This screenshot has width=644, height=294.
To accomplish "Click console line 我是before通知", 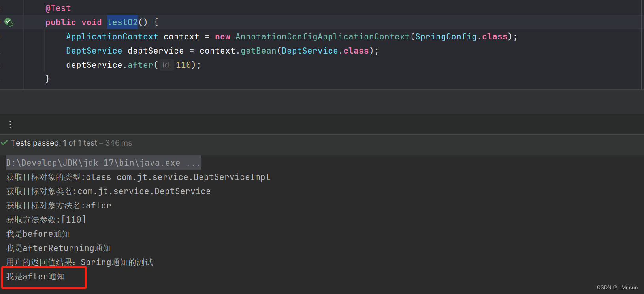I will 38,234.
